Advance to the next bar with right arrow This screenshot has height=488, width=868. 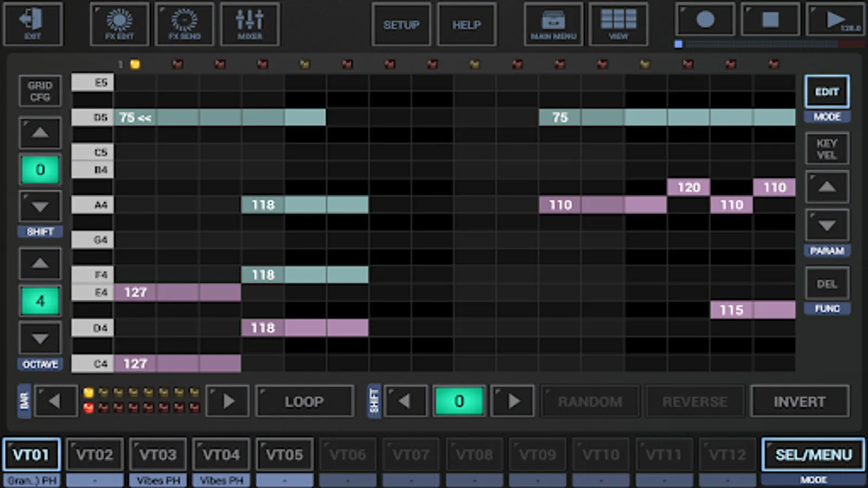tap(227, 401)
